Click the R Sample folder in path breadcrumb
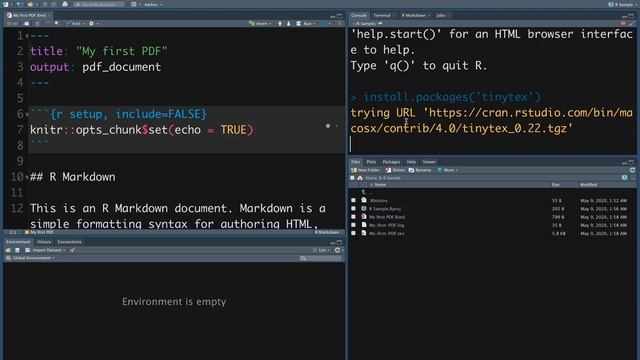This screenshot has width=640, height=360. (x=392, y=178)
